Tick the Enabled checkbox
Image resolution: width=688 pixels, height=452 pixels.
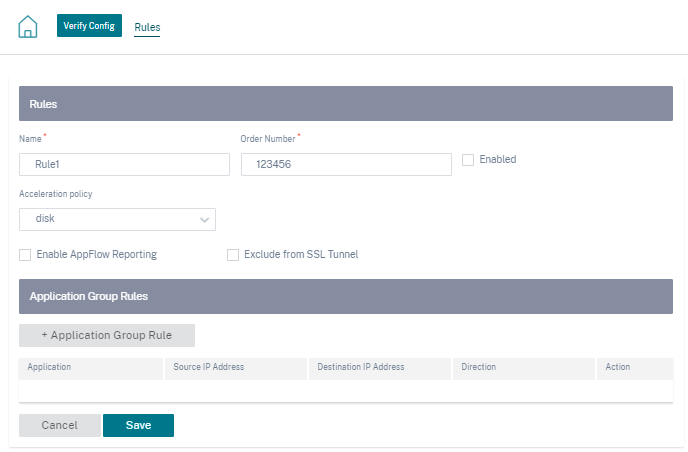(468, 160)
